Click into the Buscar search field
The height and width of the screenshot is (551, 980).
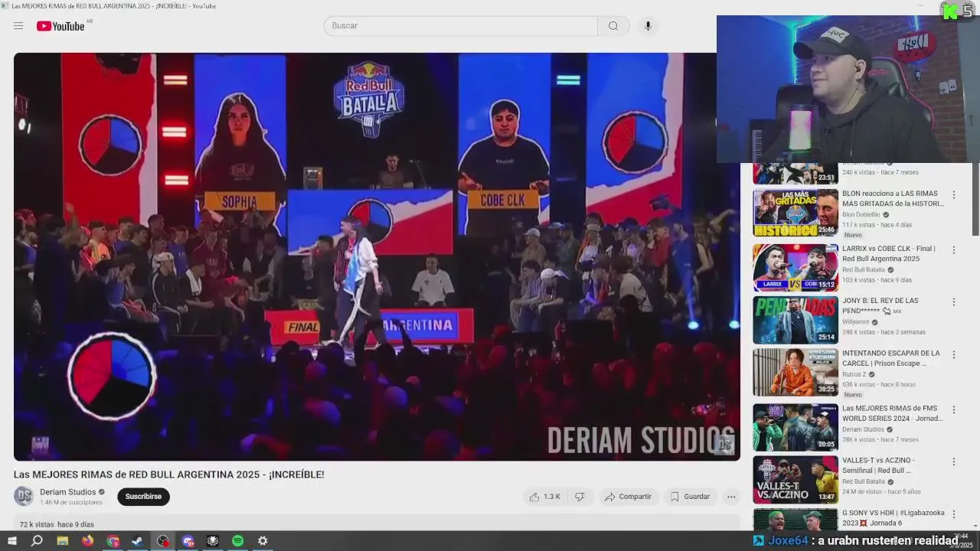[461, 26]
